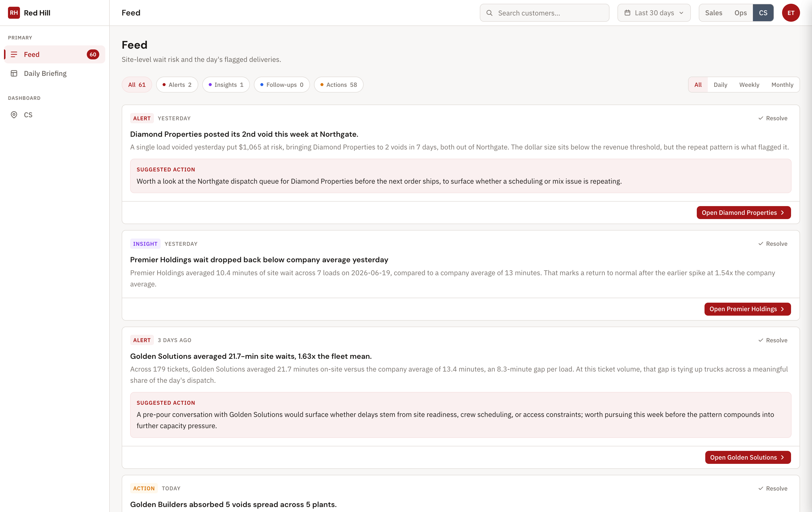
Task: Open the CS dashboard in sidebar
Action: point(55,115)
